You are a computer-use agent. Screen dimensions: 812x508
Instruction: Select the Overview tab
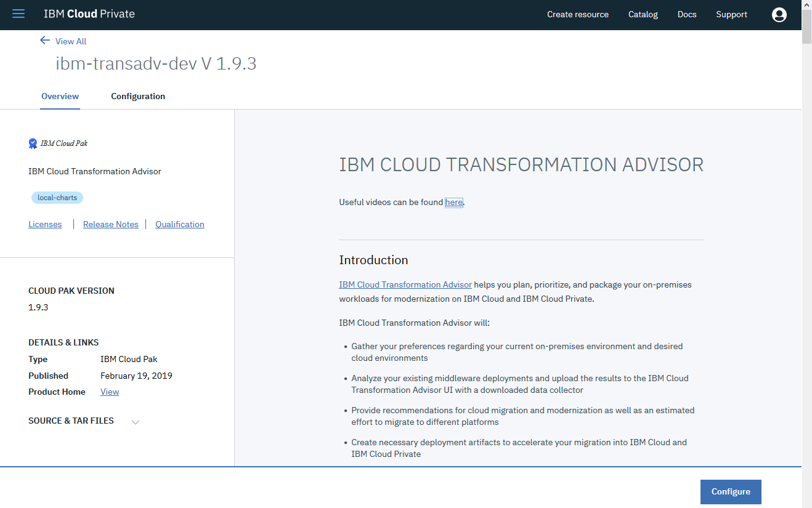(60, 96)
